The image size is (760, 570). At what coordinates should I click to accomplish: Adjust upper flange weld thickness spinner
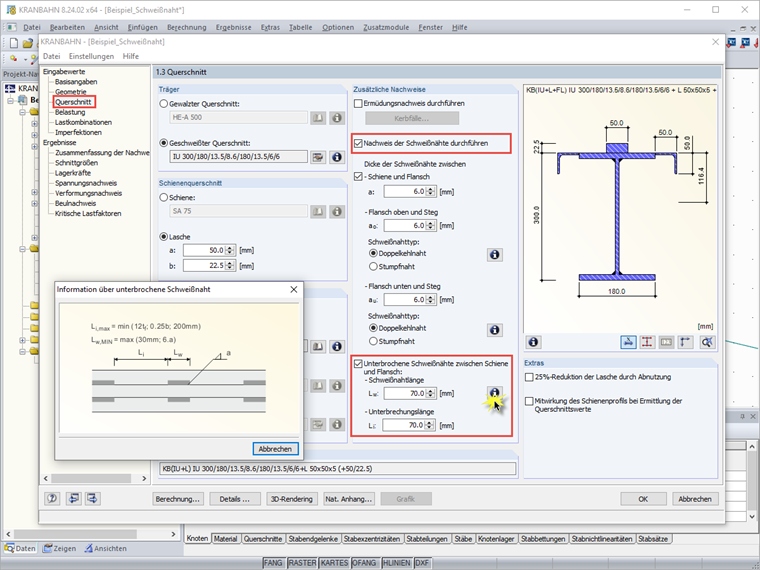click(431, 225)
